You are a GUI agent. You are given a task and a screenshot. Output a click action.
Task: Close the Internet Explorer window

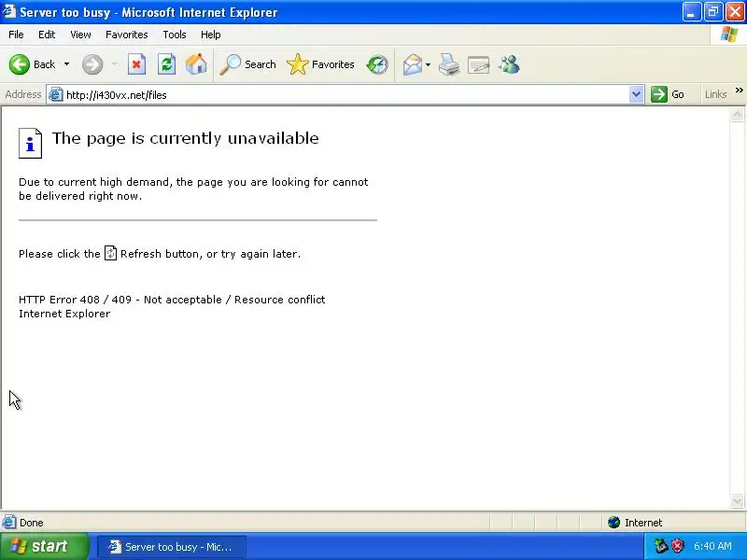(735, 12)
